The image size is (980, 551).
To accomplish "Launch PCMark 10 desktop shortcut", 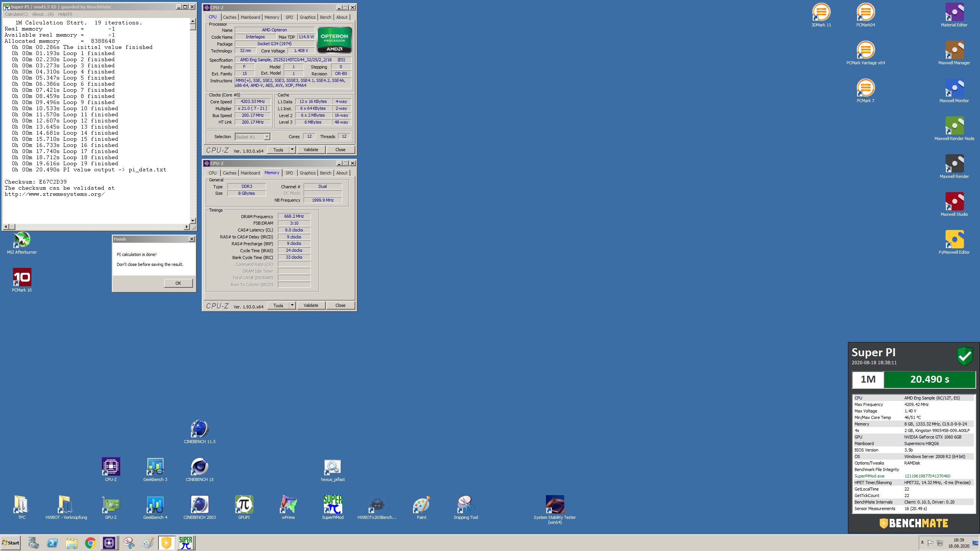I will (22, 280).
